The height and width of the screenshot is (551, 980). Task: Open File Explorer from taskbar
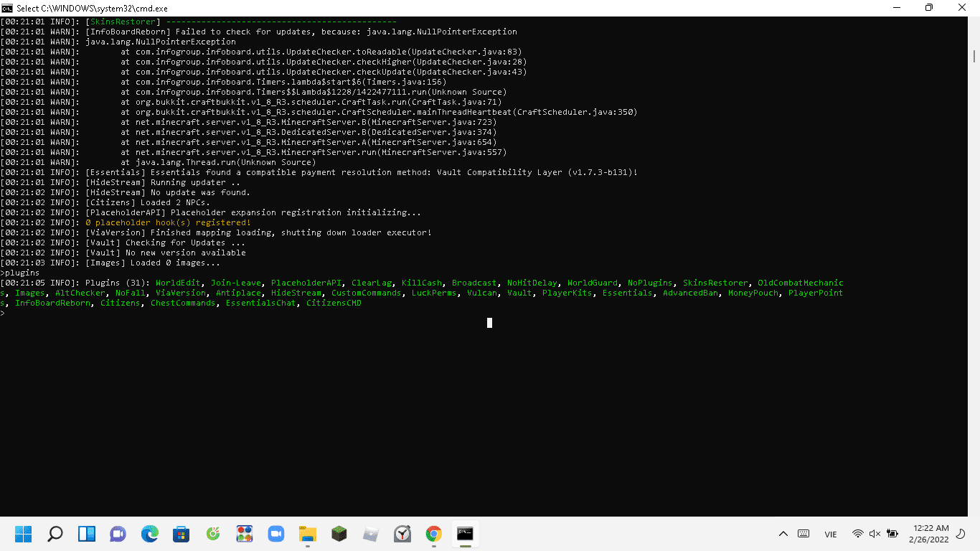coord(307,534)
